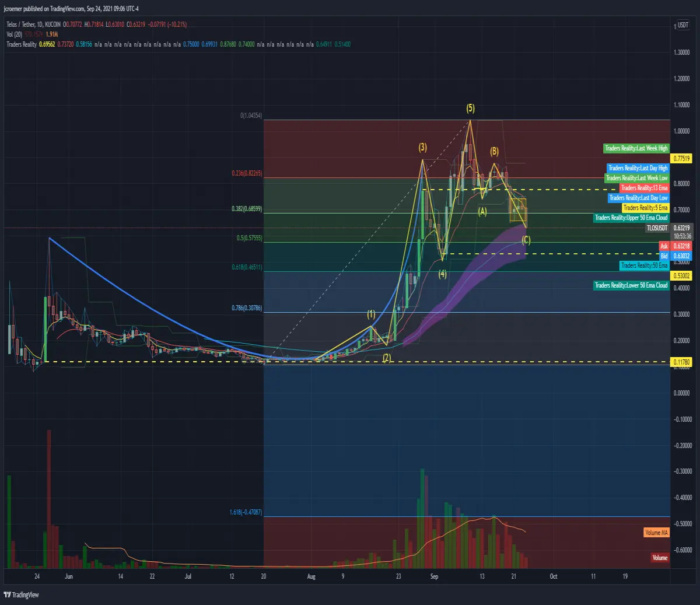Select the Traders Reality 13 Ema label
This screenshot has height=605, width=700.
click(x=644, y=188)
